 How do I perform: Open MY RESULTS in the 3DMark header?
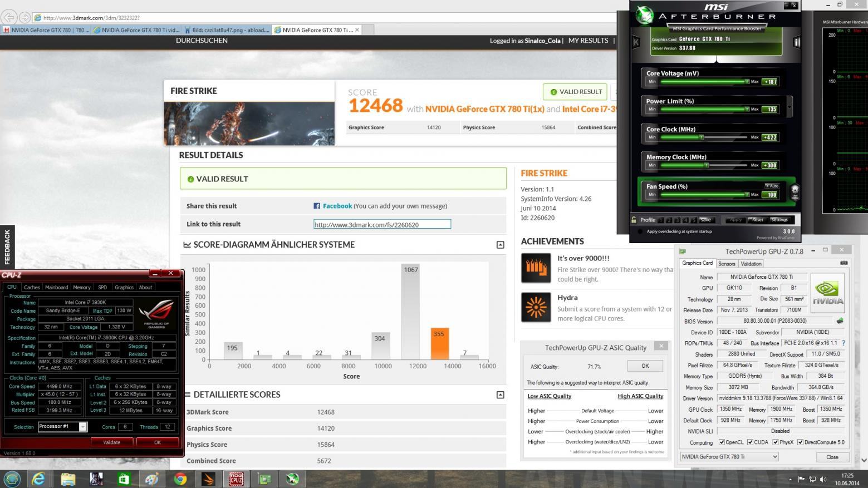point(588,41)
